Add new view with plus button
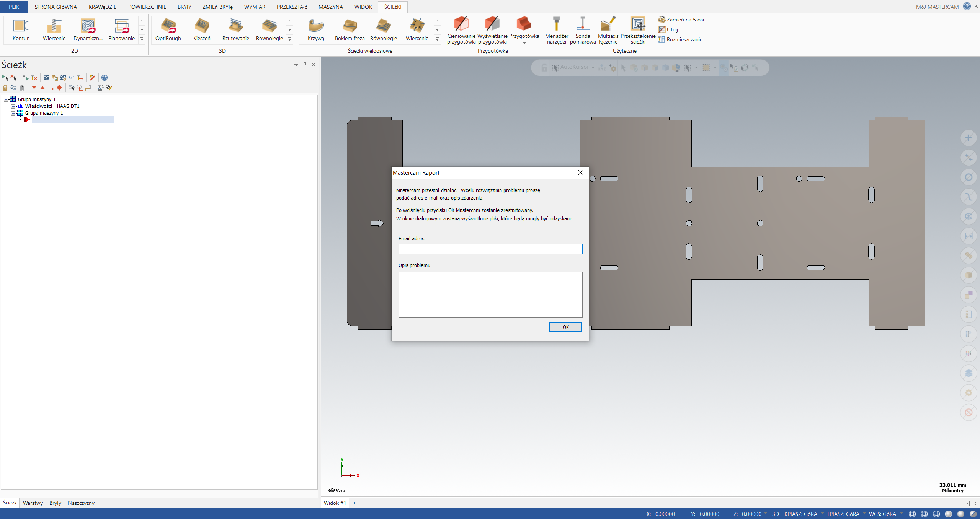 pyautogui.click(x=354, y=503)
